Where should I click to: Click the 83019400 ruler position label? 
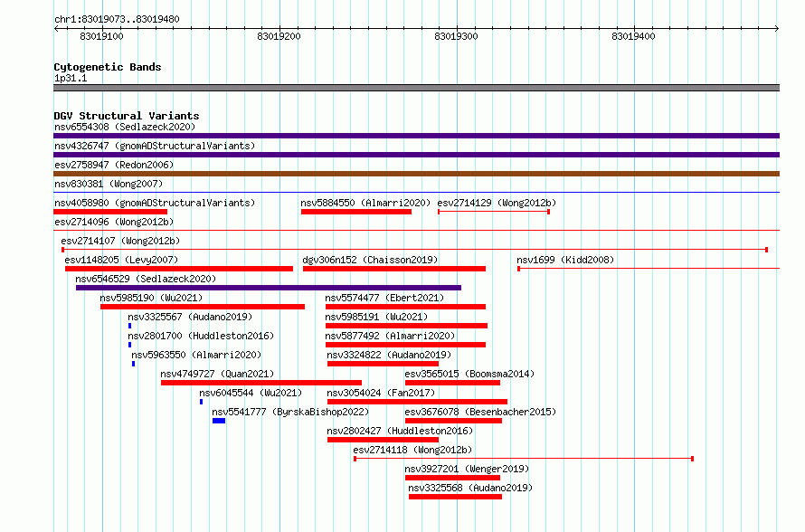pyautogui.click(x=633, y=36)
